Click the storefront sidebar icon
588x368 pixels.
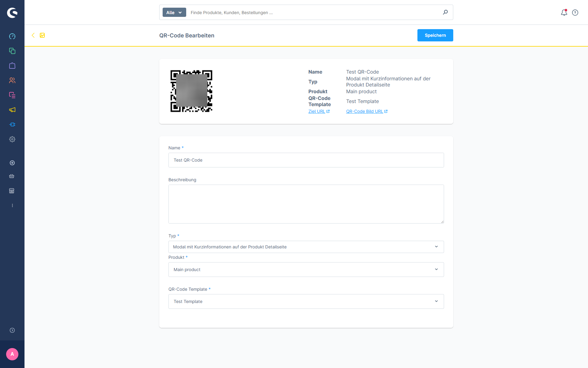coord(12,191)
